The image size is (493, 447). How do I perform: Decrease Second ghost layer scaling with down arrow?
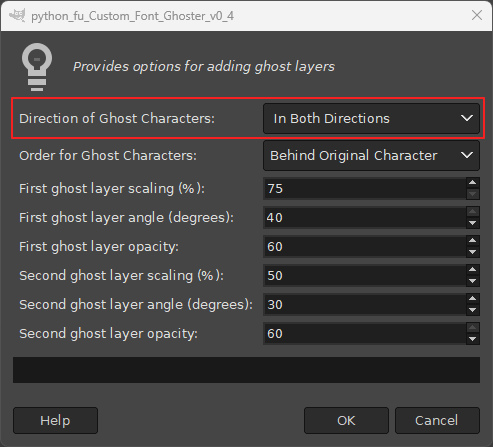tap(473, 281)
